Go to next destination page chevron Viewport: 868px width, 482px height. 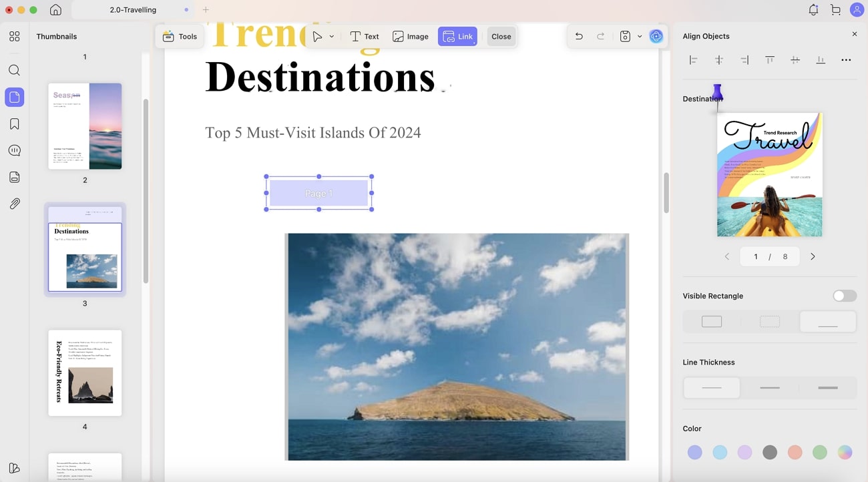click(x=813, y=256)
